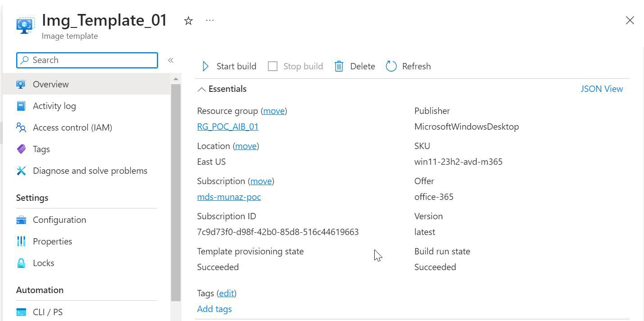Viewport: 644px width, 321px height.
Task: Collapse the sidebar menu with double chevron
Action: click(171, 60)
